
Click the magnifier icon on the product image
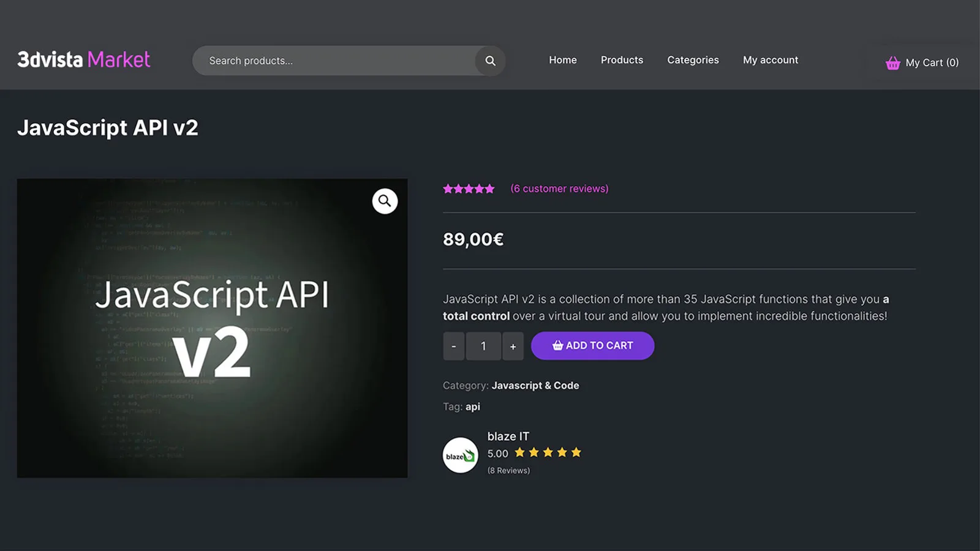click(385, 200)
